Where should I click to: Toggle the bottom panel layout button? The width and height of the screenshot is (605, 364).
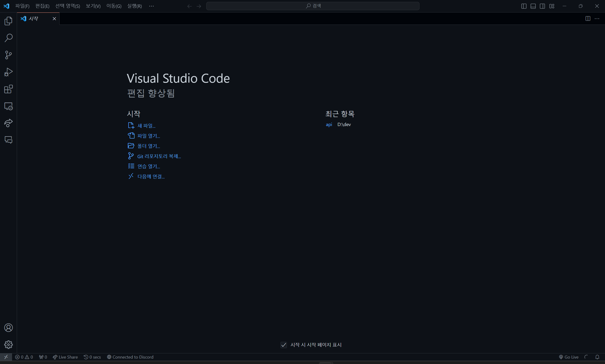tap(533, 6)
